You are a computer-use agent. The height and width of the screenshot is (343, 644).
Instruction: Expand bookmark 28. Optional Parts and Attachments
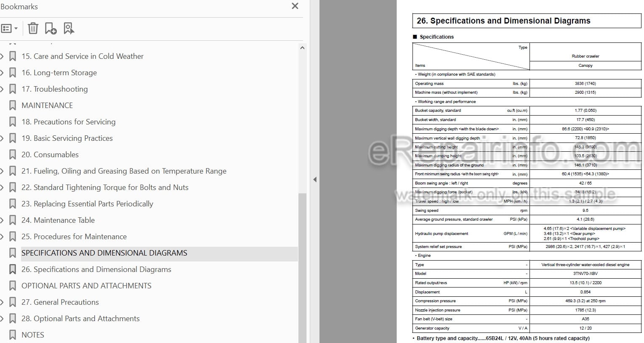click(x=2, y=319)
